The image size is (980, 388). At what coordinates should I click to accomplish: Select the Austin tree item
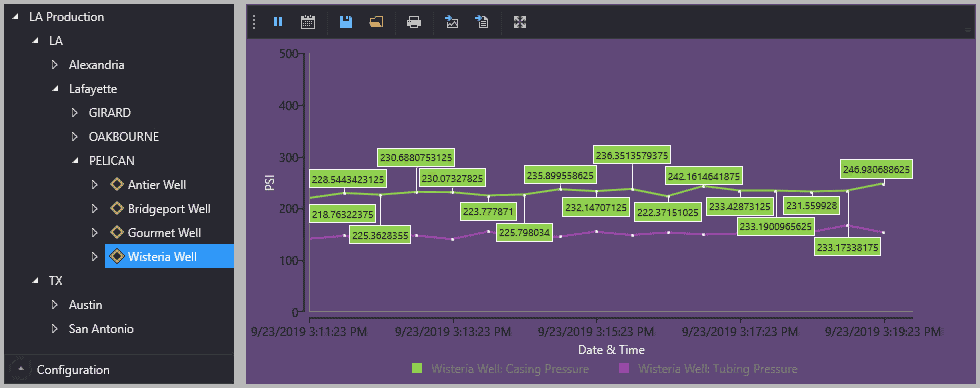pos(86,305)
